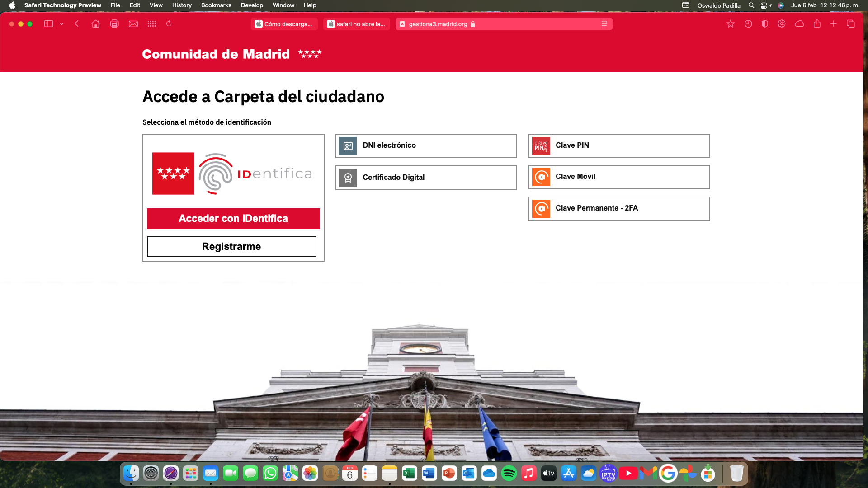Click the Mail envelope toolbar icon
The width and height of the screenshot is (868, 488).
[133, 24]
